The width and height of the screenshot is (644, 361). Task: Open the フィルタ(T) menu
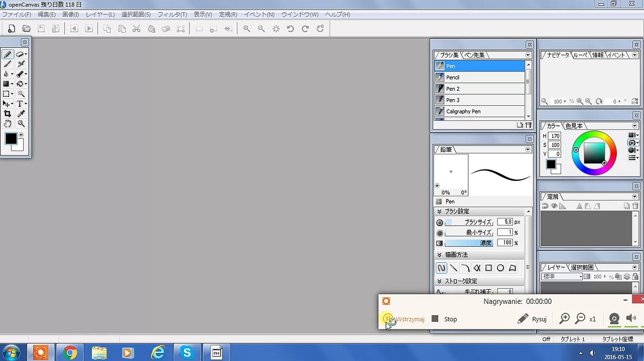click(172, 15)
